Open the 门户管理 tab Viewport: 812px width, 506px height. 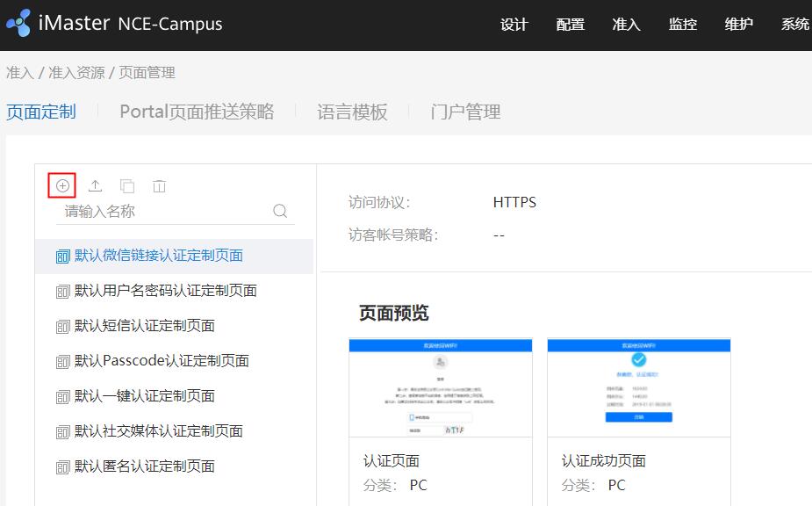pyautogui.click(x=464, y=112)
